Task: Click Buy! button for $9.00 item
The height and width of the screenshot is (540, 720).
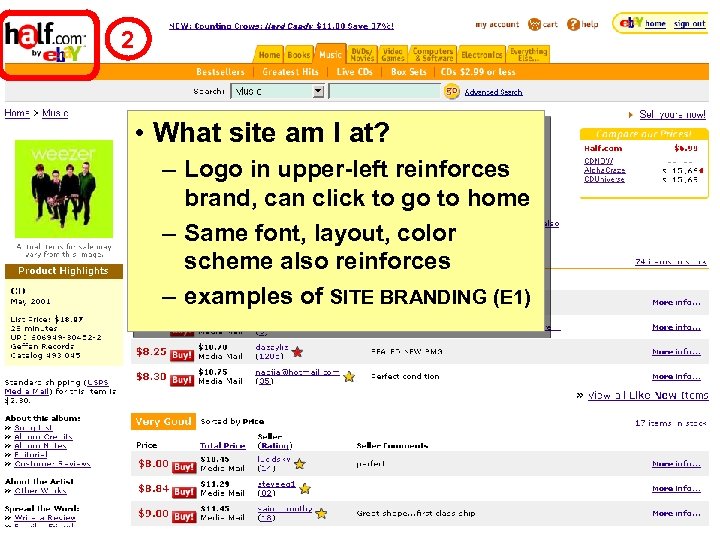Action: point(184,517)
